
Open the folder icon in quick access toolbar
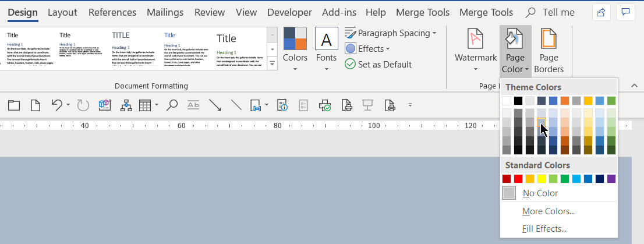[14, 105]
